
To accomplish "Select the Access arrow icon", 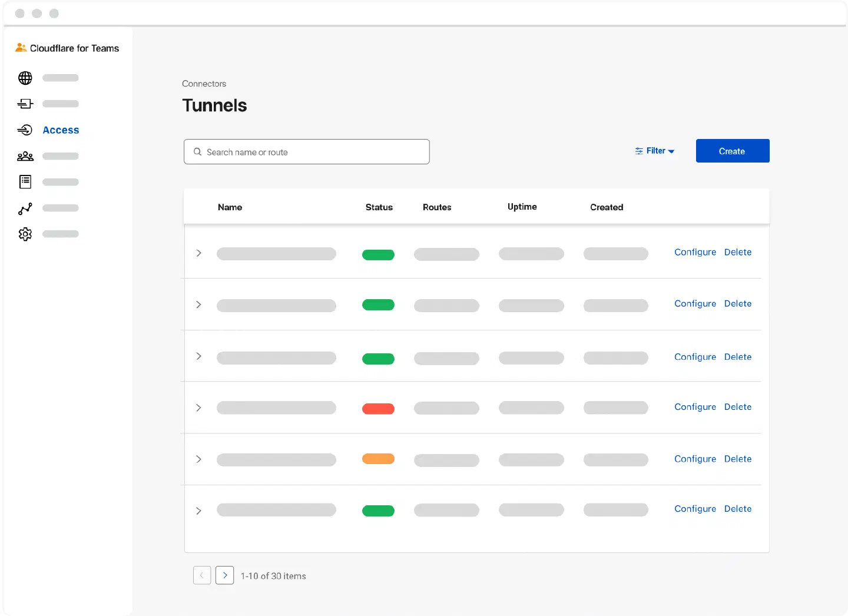I will pyautogui.click(x=25, y=130).
